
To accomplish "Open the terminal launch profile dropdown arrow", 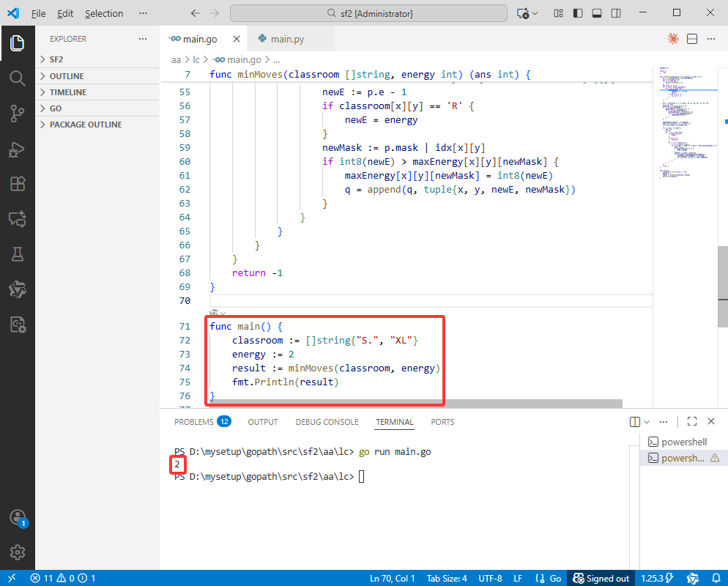I will click(647, 422).
